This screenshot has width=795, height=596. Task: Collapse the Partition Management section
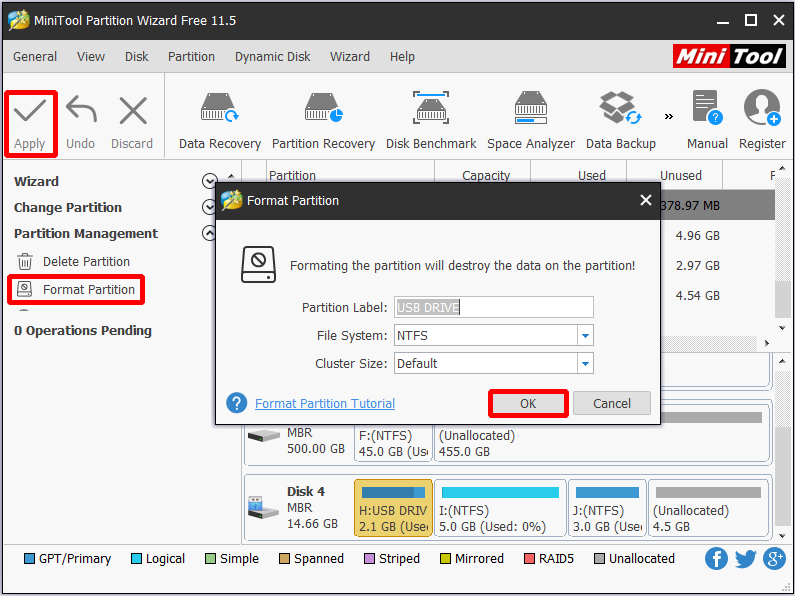(x=209, y=233)
